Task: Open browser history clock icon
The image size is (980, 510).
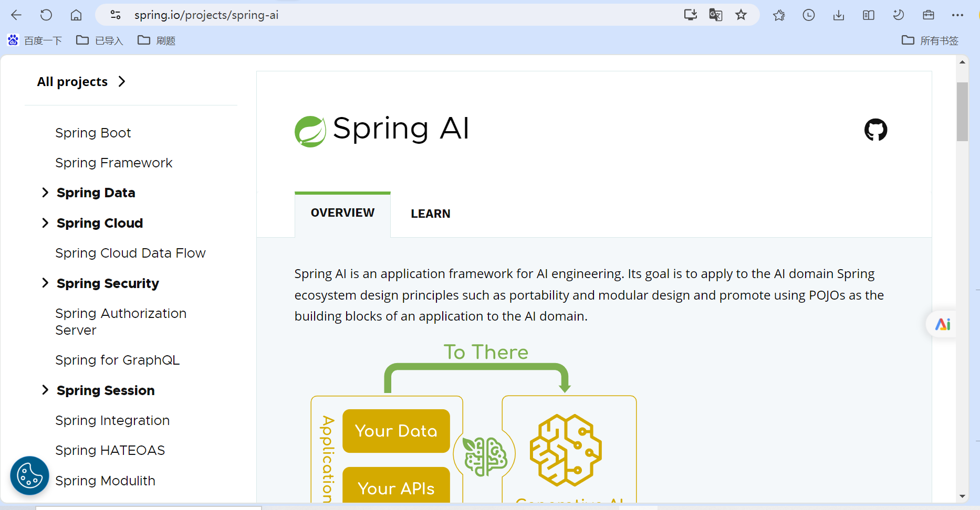Action: pyautogui.click(x=809, y=15)
